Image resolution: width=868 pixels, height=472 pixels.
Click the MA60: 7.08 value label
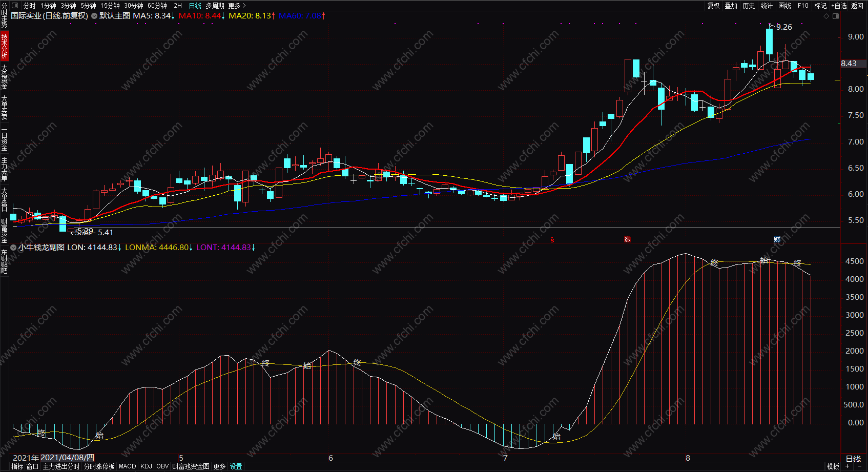tap(302, 16)
